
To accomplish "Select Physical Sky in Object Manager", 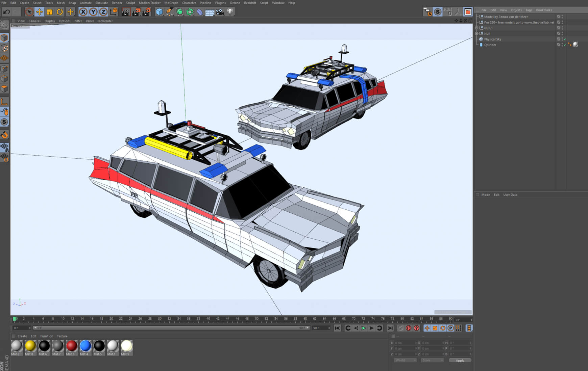I will (493, 39).
